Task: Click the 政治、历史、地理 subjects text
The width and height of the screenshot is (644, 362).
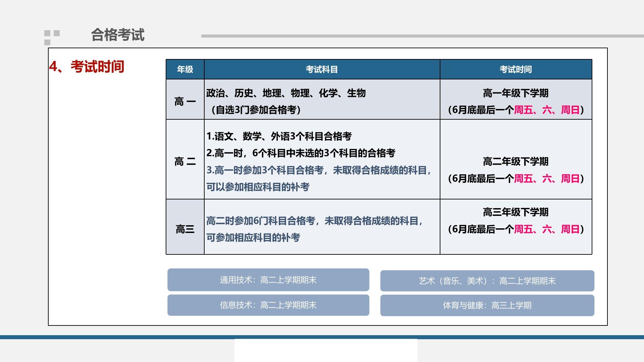Action: click(x=286, y=93)
